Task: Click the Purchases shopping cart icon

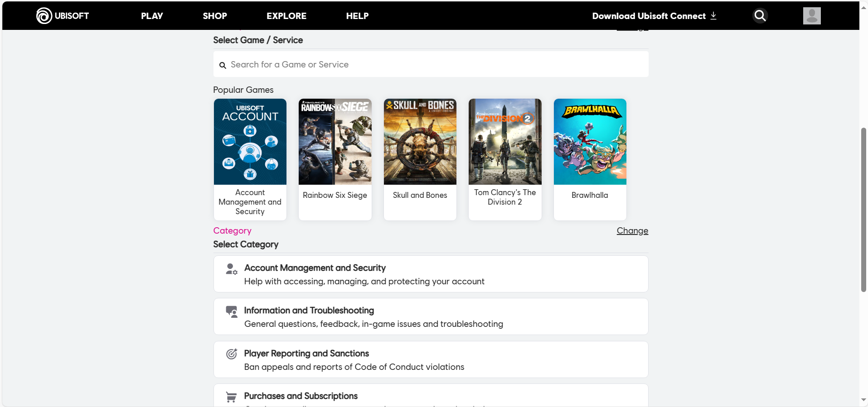Action: (x=231, y=397)
